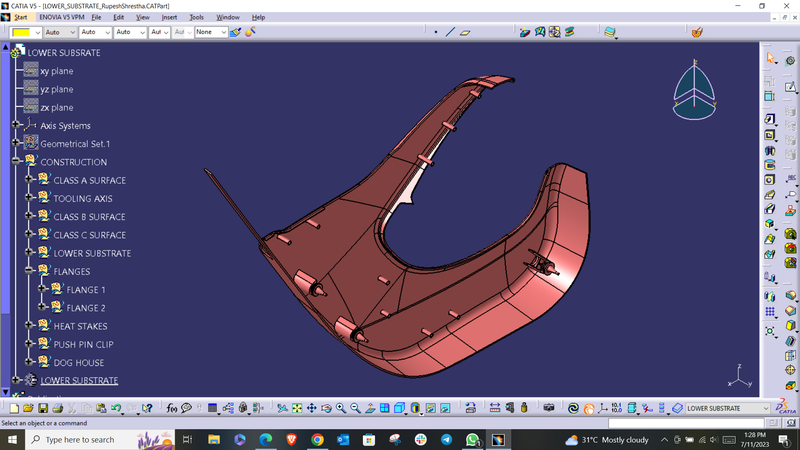Open the Start menu in CATIA
Viewport: 800px width, 450px height.
[20, 17]
